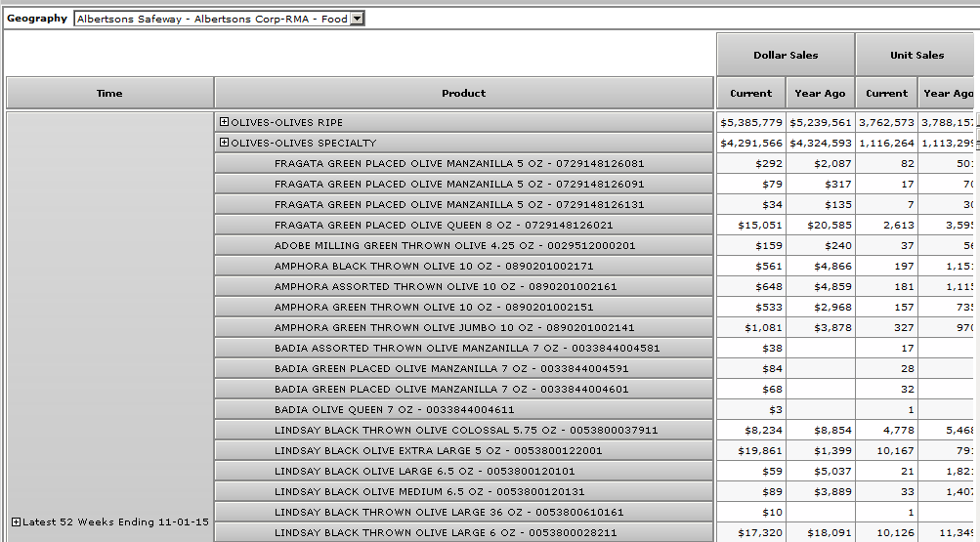980x542 pixels.
Task: Click Year Ago header under Dollar Sales
Action: click(820, 94)
